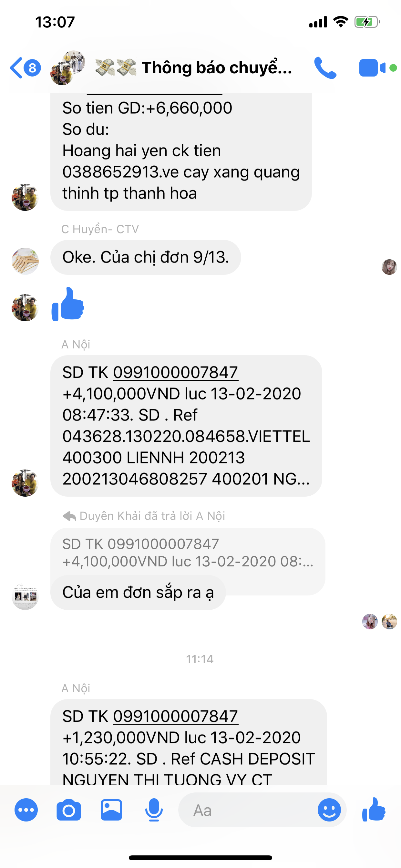Open quoted reply preview SD TK 0991000007847
The image size is (401, 868).
pyautogui.click(x=188, y=553)
